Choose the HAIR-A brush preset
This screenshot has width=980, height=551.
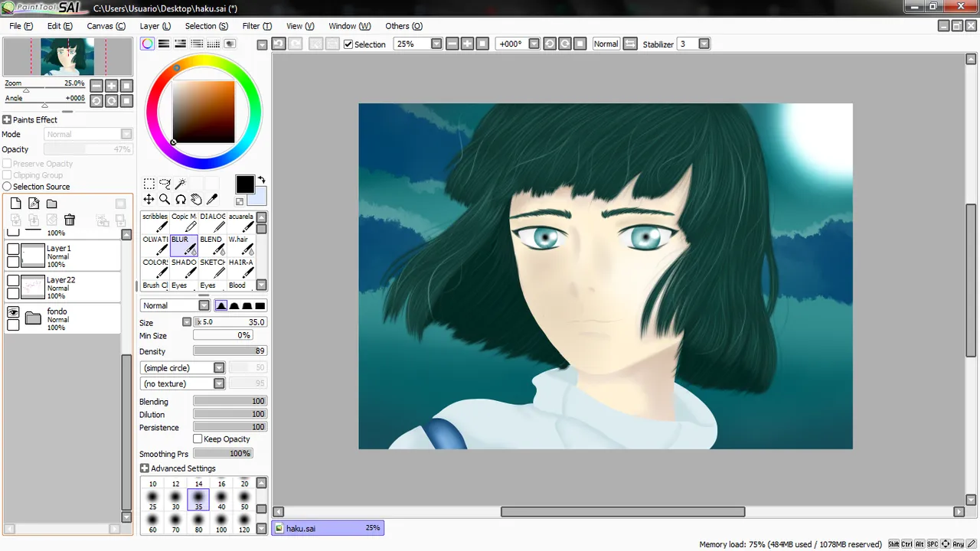(x=240, y=268)
